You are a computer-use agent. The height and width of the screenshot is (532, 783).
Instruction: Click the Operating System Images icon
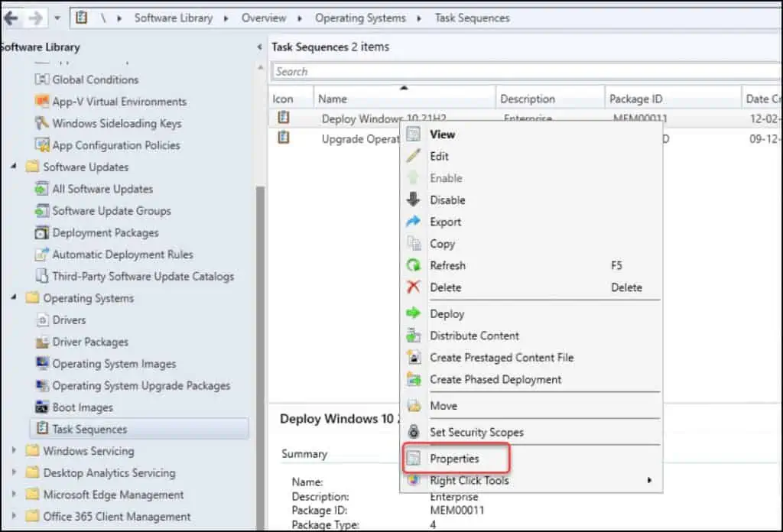(42, 363)
